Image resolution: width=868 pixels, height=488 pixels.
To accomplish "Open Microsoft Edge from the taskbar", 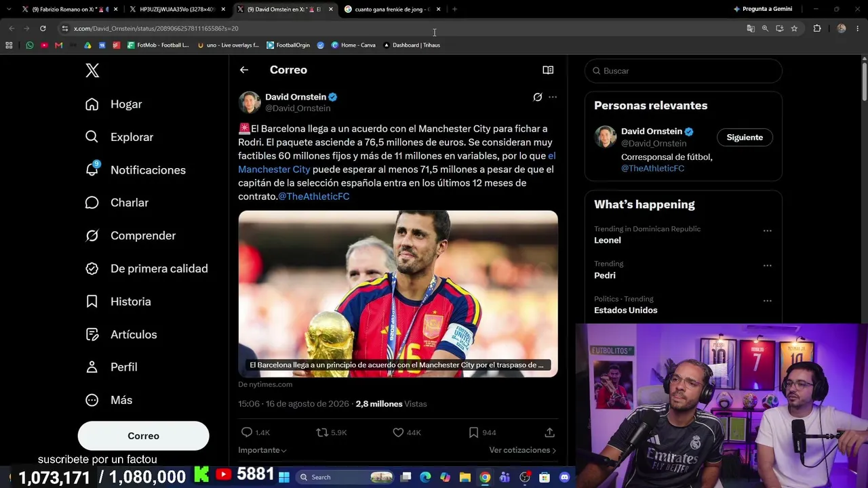I will (x=425, y=477).
